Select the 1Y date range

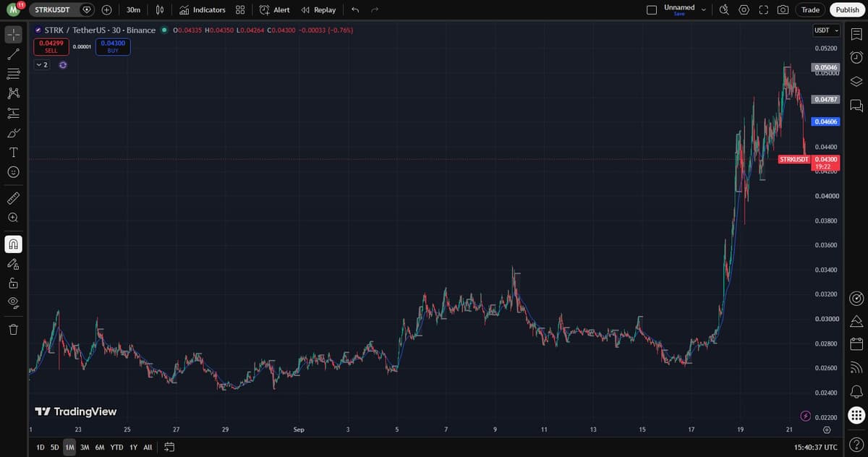pos(133,448)
